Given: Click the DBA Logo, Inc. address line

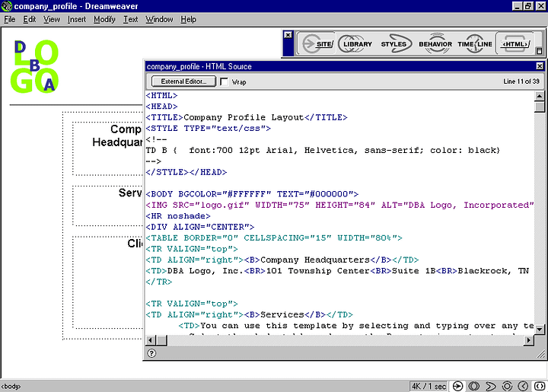Looking at the screenshot, I should 339,271.
